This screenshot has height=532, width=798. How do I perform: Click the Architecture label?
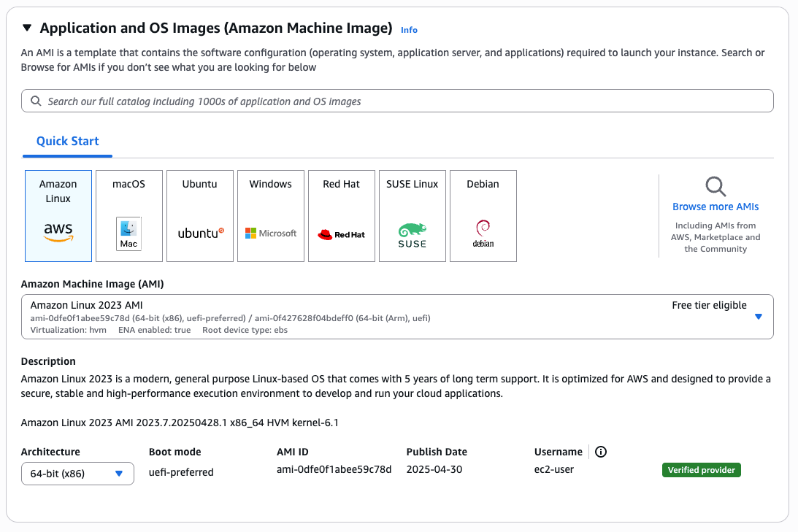point(50,452)
